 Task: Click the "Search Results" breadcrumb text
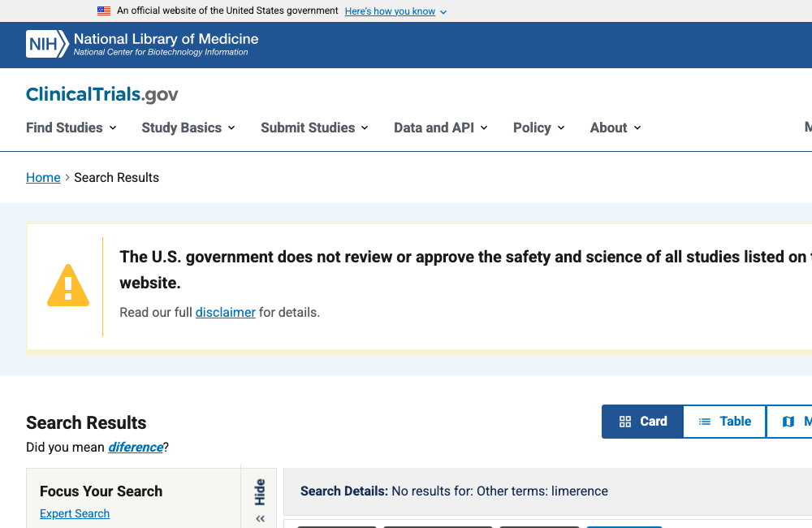click(x=116, y=178)
